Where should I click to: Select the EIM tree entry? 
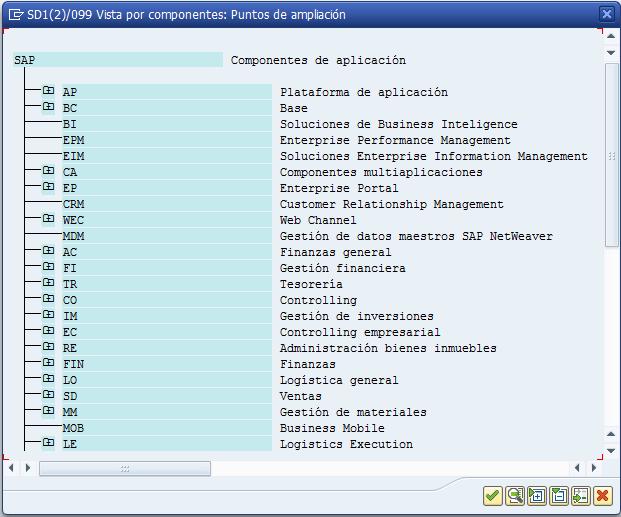tap(167, 156)
